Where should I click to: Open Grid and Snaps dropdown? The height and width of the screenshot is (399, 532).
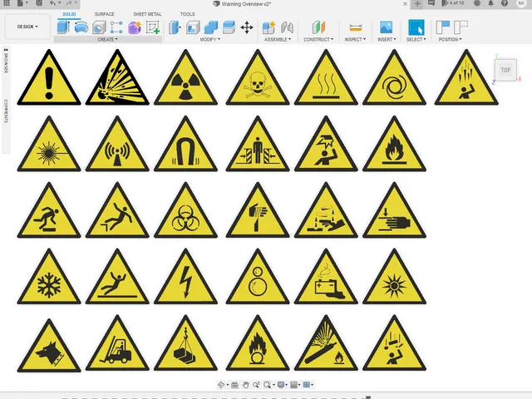(295, 385)
